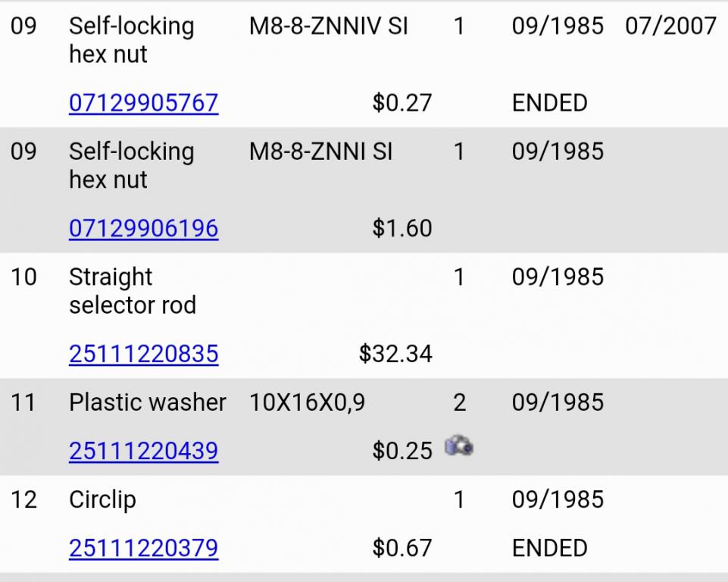Select the M8-8-ZNNIV SI specification text
728x582 pixels.
click(328, 27)
